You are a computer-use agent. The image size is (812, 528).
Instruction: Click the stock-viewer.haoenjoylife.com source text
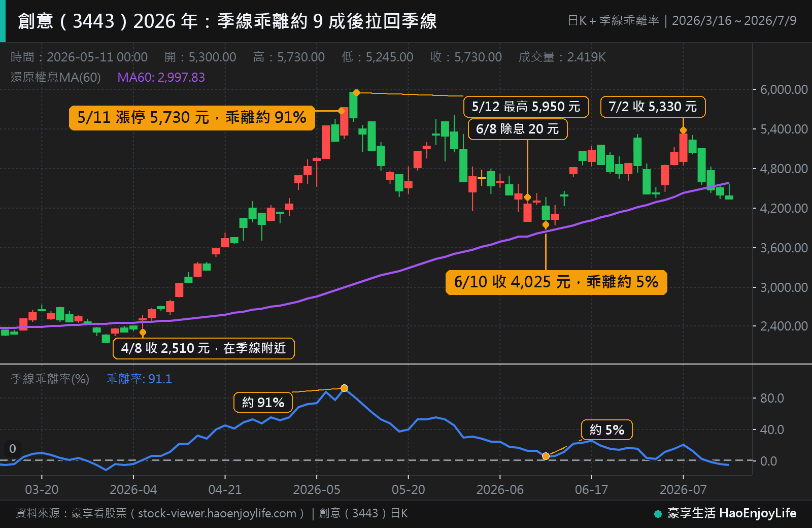[x=217, y=513]
